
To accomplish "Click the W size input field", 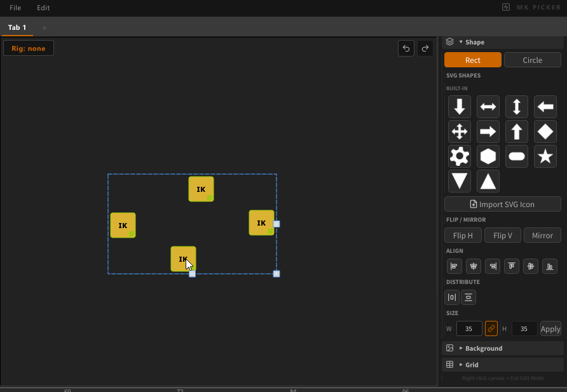I will 469,328.
